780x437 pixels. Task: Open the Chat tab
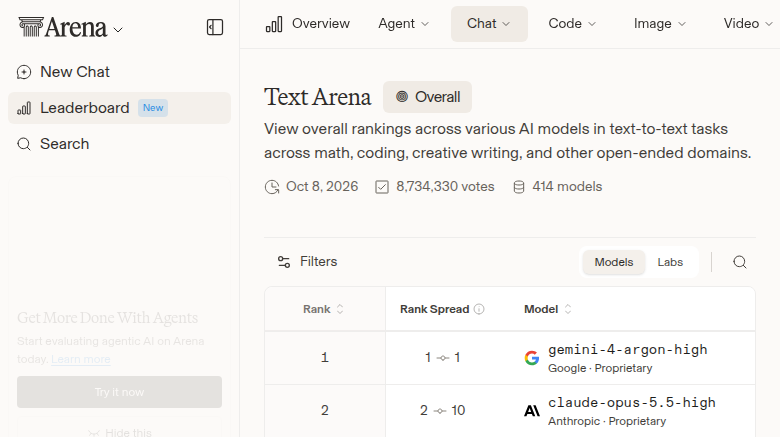[489, 24]
